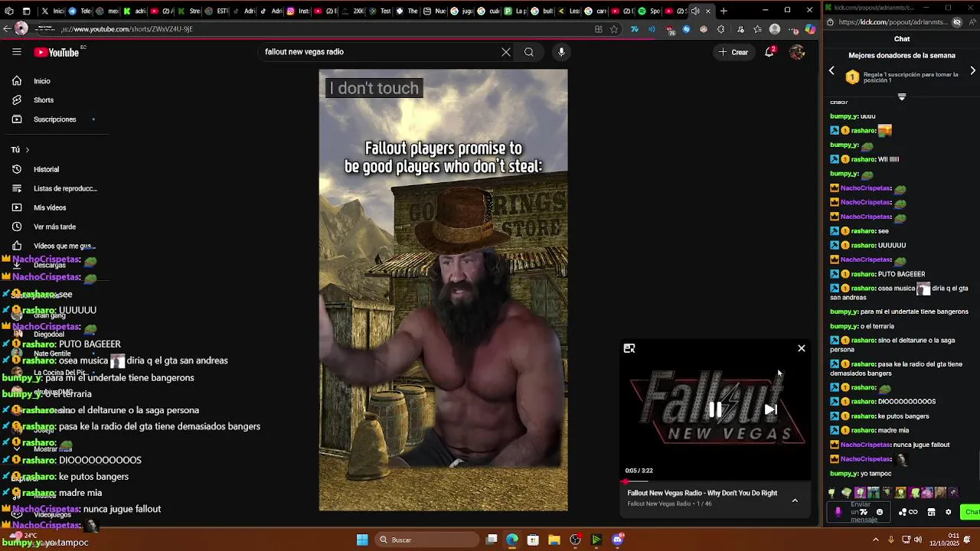Open the Why Don't You Do Right title
This screenshot has height=551, width=980.
pyautogui.click(x=702, y=493)
